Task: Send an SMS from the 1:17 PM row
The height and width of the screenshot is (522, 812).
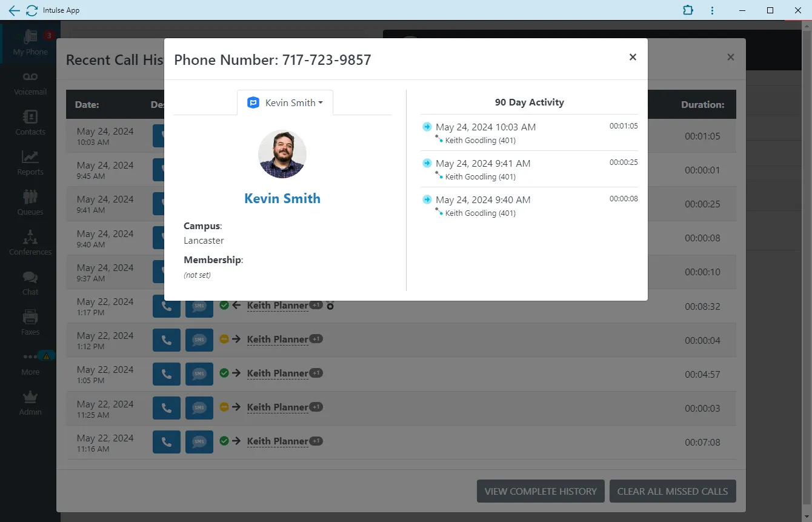Action: (x=199, y=306)
